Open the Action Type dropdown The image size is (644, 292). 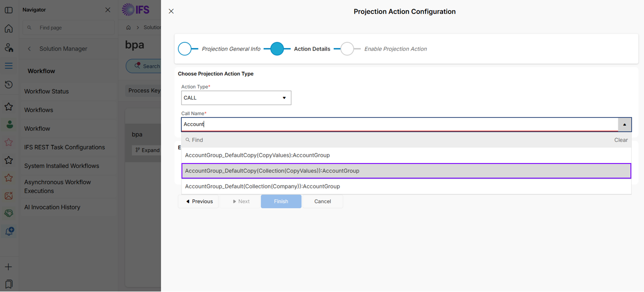point(284,97)
